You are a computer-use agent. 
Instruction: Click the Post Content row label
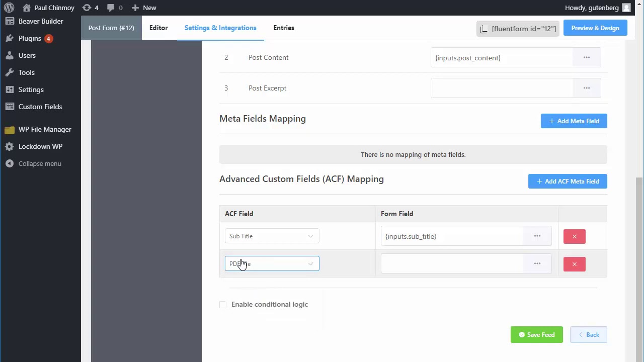click(x=268, y=57)
